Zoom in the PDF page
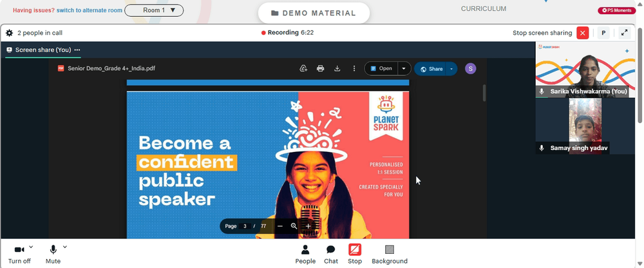 click(x=308, y=226)
